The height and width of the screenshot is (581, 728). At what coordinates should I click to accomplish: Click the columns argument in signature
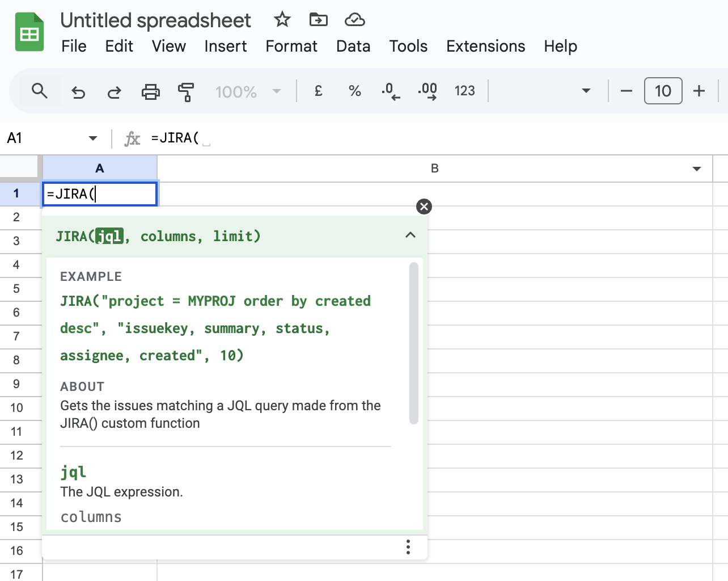click(168, 236)
